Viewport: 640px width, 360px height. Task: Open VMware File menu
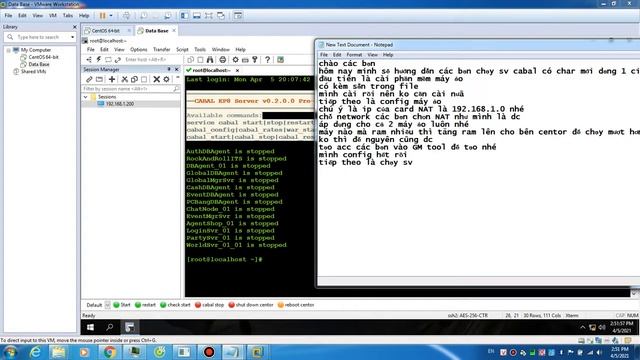[8, 16]
